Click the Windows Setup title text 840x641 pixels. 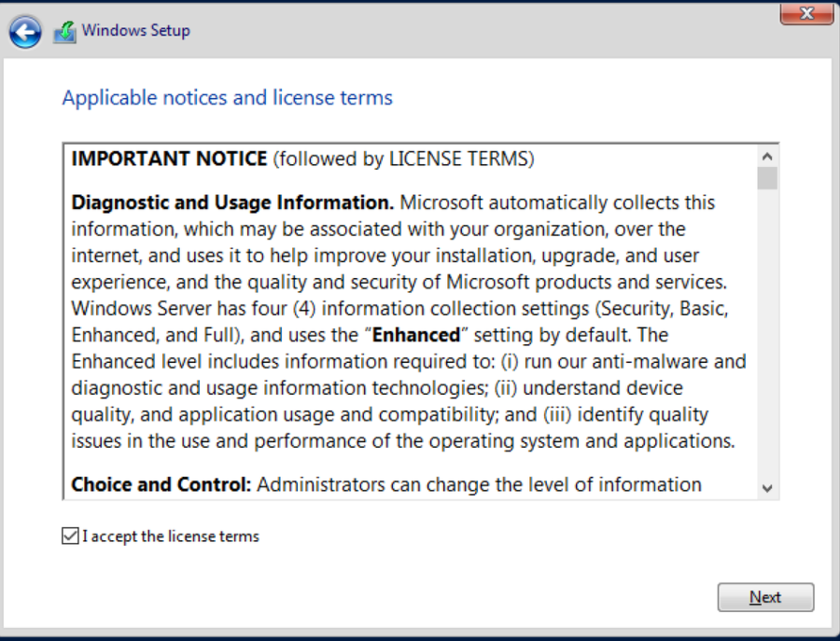(136, 31)
